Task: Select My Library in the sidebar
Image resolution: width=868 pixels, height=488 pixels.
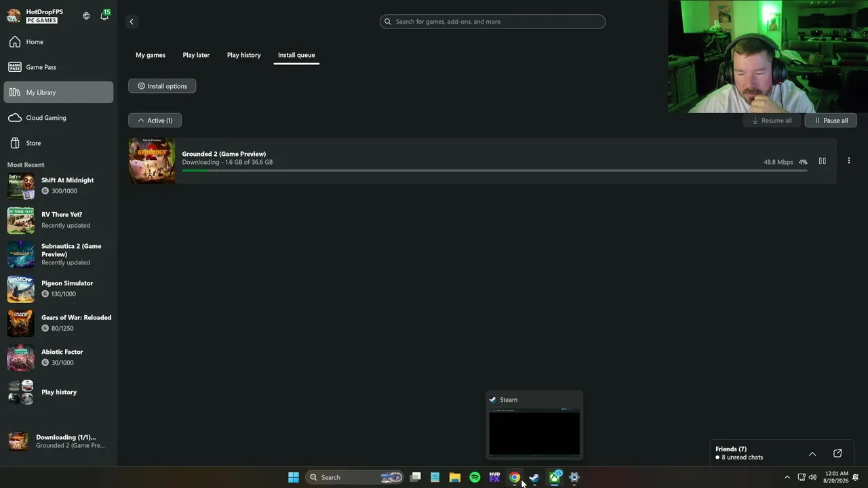Action: point(58,92)
